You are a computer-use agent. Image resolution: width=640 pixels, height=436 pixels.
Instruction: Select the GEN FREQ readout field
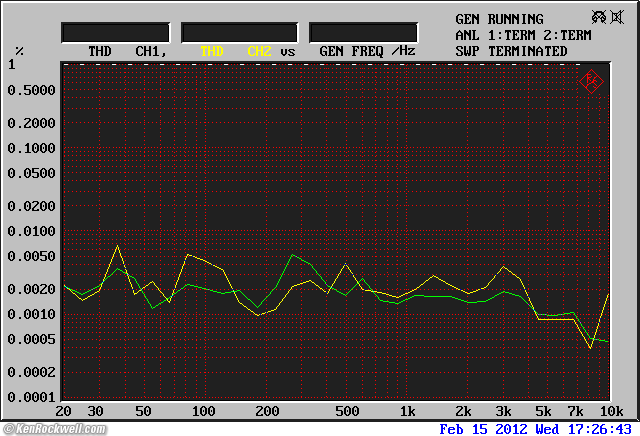click(x=363, y=33)
